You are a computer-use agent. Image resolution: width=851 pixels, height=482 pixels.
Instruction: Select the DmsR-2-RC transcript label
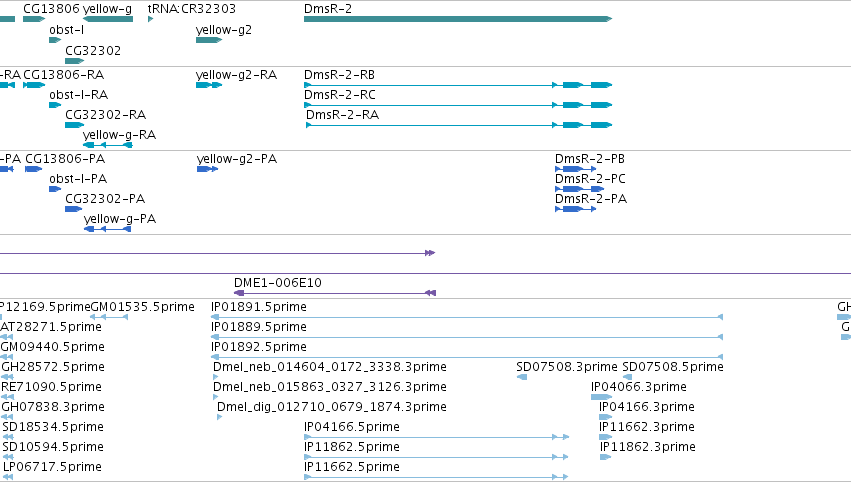(x=340, y=94)
